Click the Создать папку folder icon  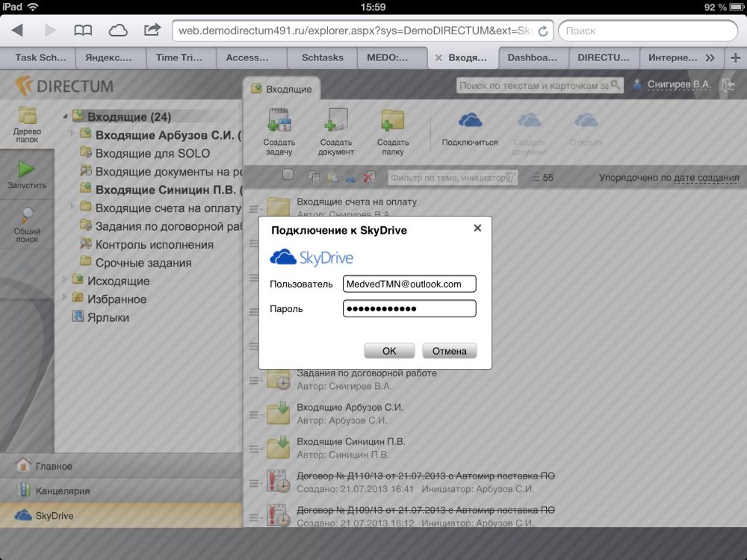[393, 119]
